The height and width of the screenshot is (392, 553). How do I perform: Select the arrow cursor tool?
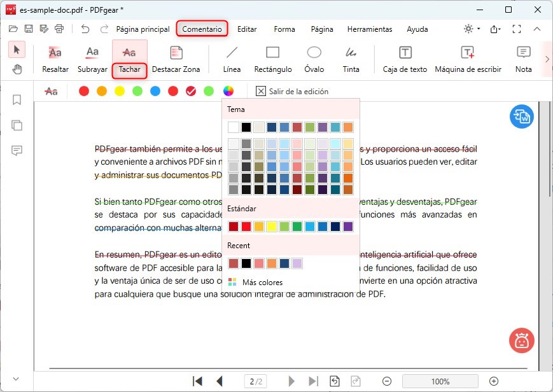coord(17,50)
